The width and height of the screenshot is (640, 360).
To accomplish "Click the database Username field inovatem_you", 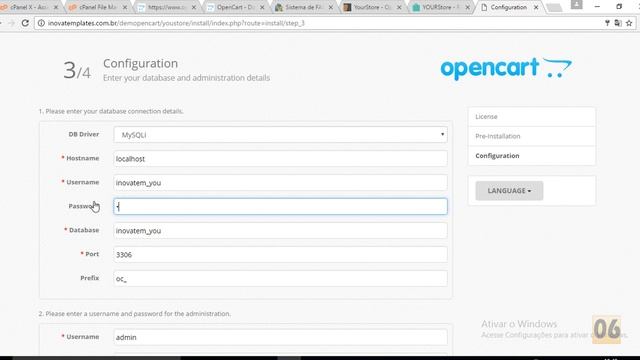I will click(280, 182).
